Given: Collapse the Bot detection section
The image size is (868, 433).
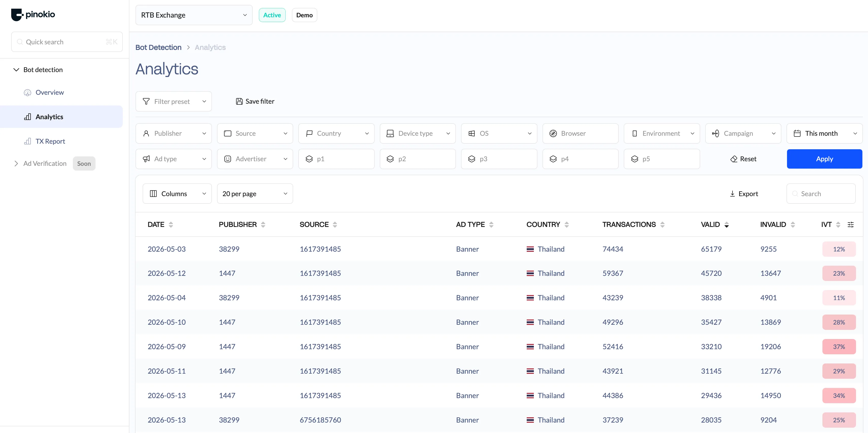Looking at the screenshot, I should (16, 70).
